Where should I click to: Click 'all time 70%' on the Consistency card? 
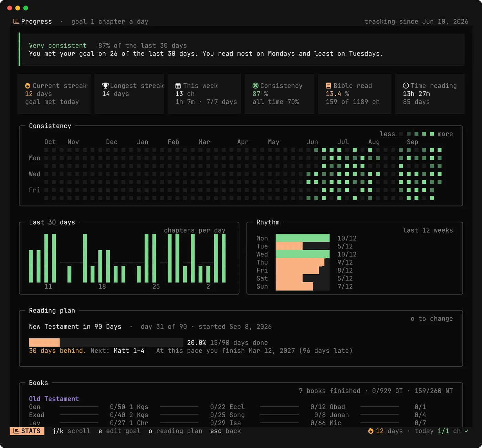(x=276, y=102)
